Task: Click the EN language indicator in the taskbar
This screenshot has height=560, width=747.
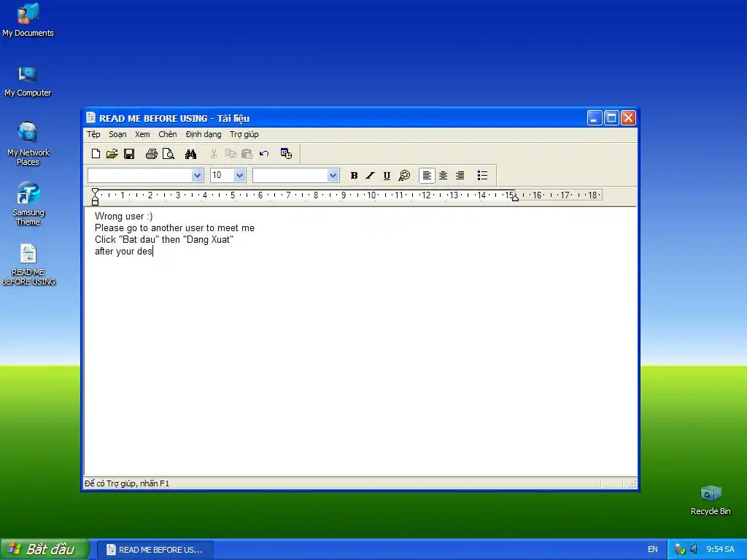Action: 653,550
